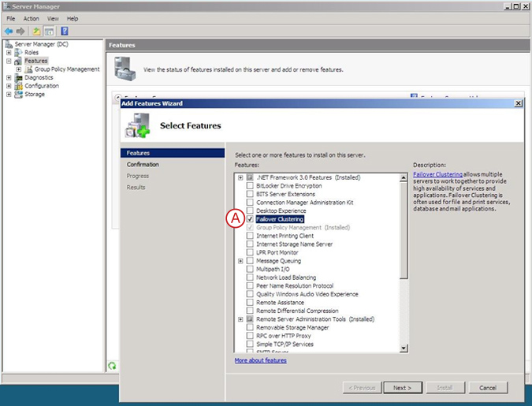Image resolution: width=532 pixels, height=406 pixels.
Task: Select Quality Windows Audio Video Experience row
Action: 307,294
